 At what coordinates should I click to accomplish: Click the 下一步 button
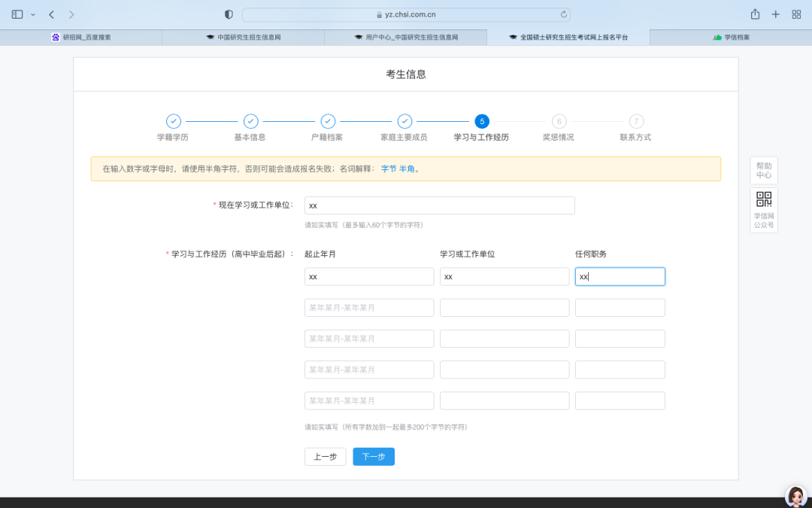[374, 457]
